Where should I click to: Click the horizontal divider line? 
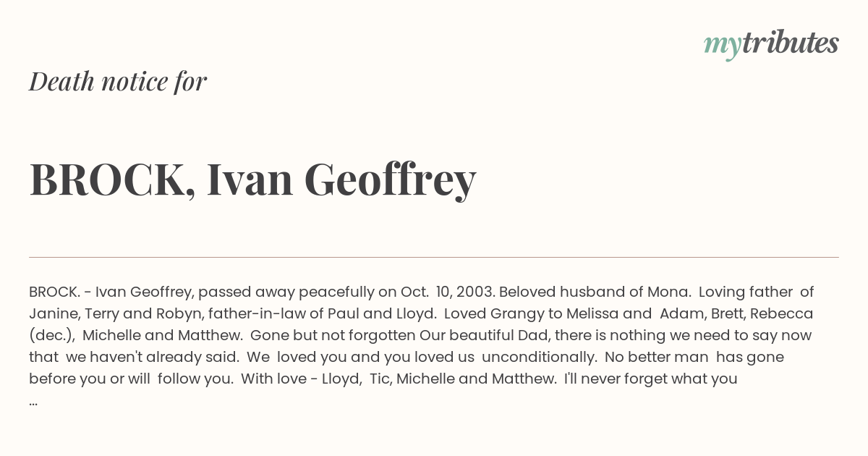[x=434, y=257]
